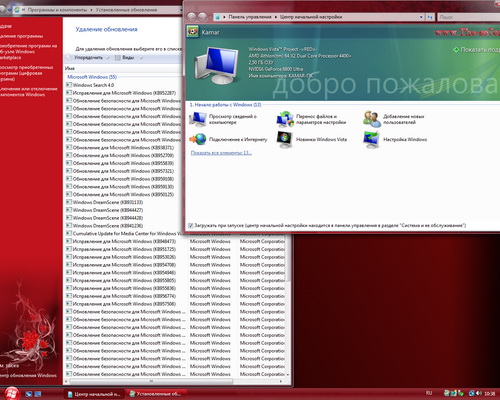This screenshot has width=500, height=400.
Task: Open the 'Упорядочить' dropdown
Action: pos(92,58)
